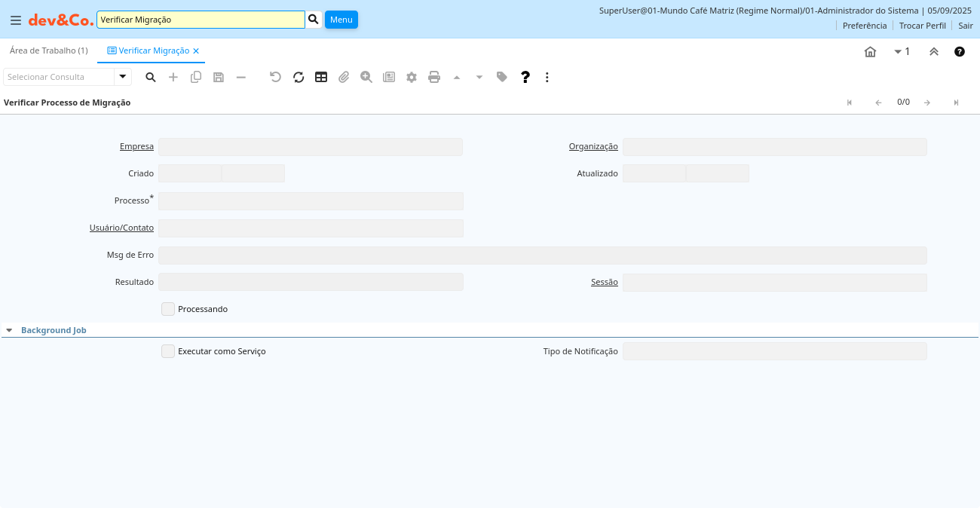Viewport: 980px width, 508px height.
Task: Click the Processo input field
Action: click(x=311, y=201)
